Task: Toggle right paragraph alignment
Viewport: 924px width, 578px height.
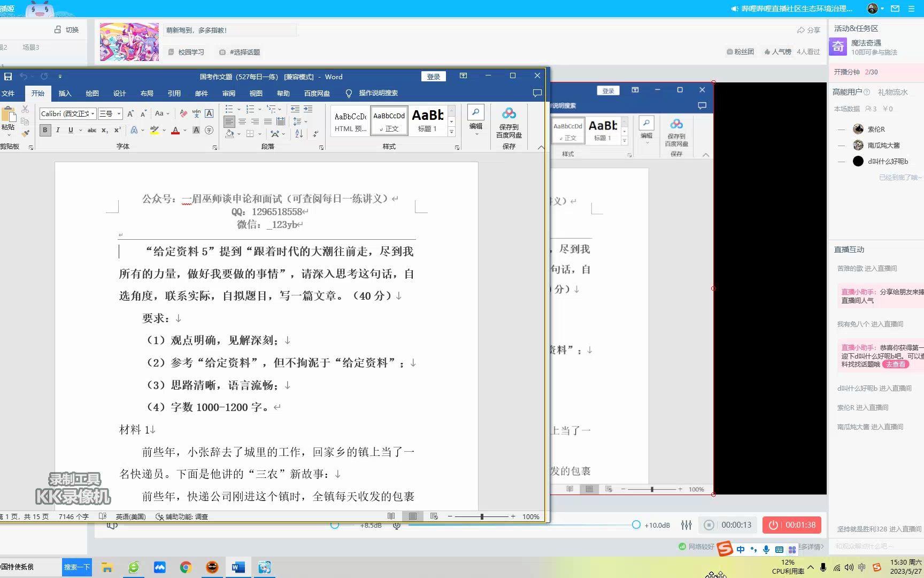Action: tap(255, 121)
